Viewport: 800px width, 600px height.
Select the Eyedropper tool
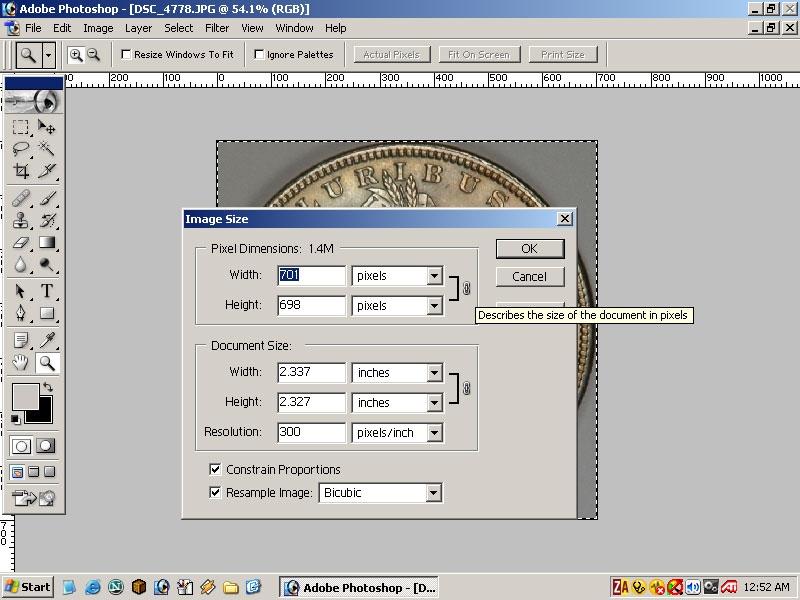point(46,340)
